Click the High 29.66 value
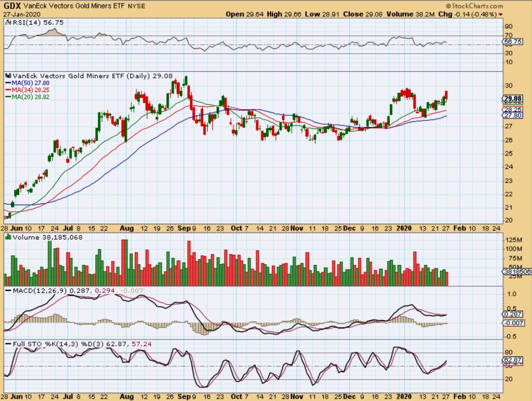532x401 pixels. [284, 14]
